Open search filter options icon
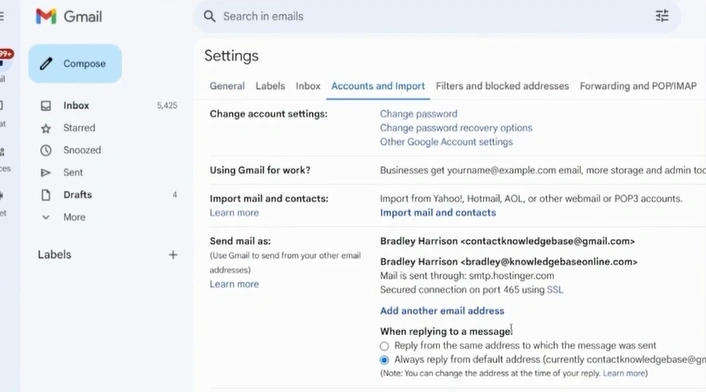Image resolution: width=706 pixels, height=392 pixels. click(x=662, y=16)
